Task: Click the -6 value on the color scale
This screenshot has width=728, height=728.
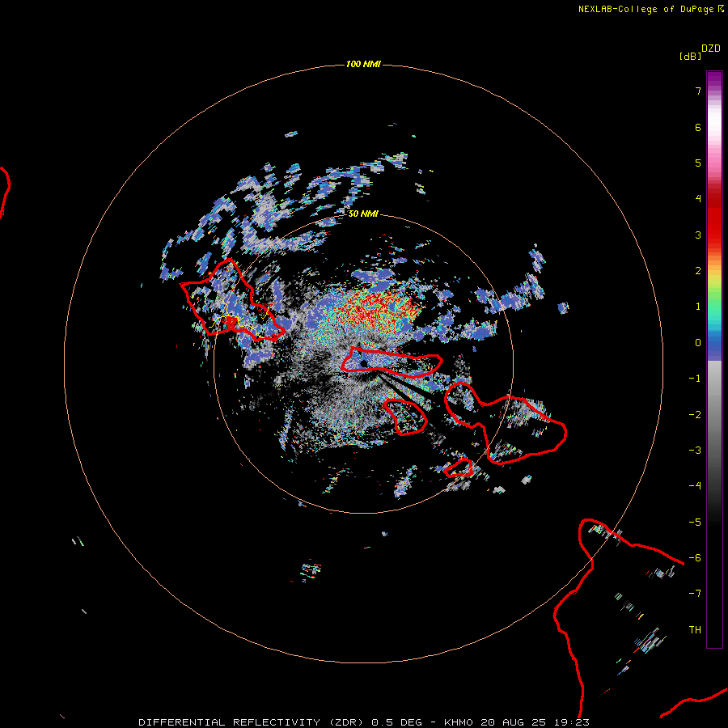Action: 695,558
